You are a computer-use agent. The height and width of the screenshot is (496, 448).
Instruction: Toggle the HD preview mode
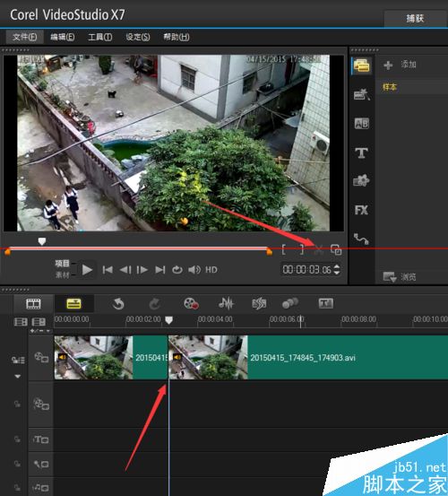click(211, 270)
